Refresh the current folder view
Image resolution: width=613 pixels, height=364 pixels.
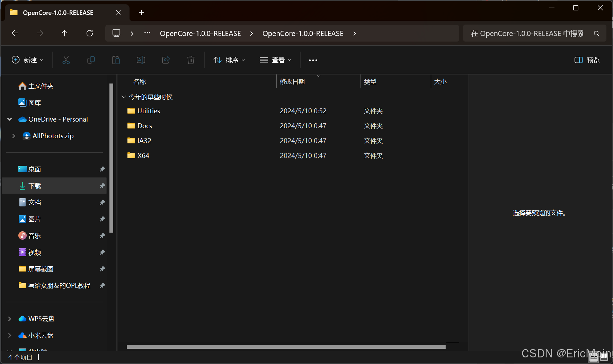coord(90,33)
